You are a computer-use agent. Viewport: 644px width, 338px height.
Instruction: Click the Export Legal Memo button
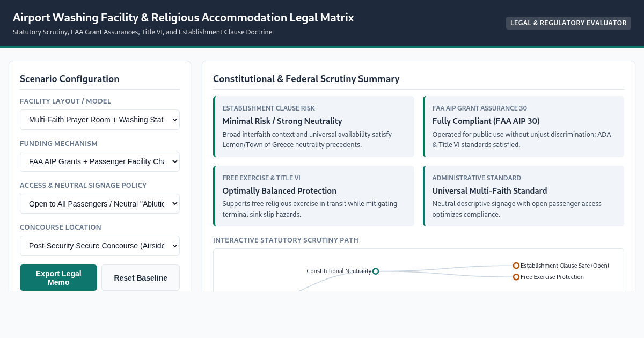point(58,277)
